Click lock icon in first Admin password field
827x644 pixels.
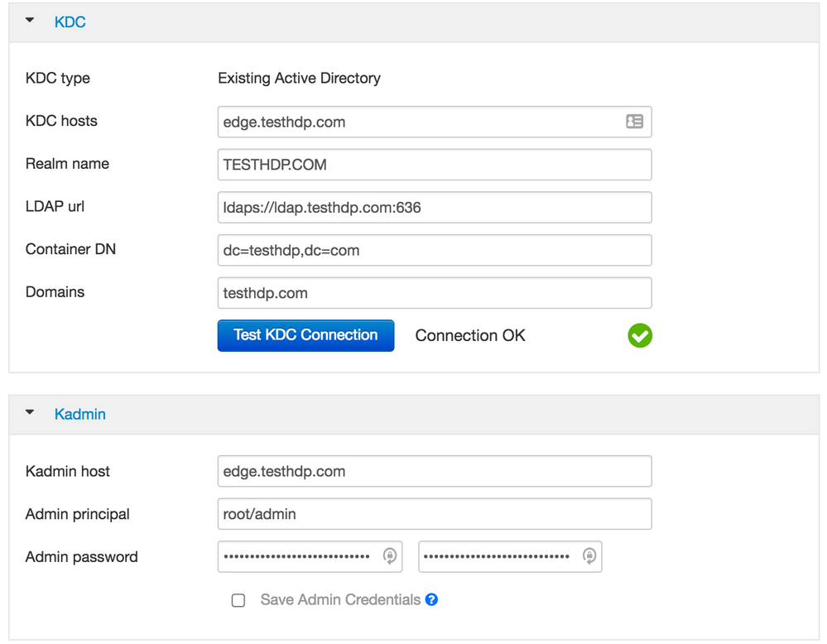click(x=390, y=556)
